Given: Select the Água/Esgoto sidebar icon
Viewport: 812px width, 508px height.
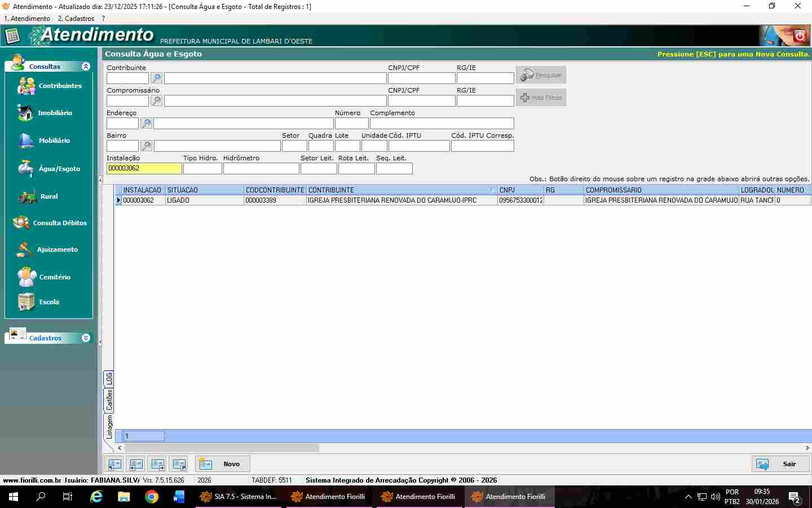Looking at the screenshot, I should 26,168.
